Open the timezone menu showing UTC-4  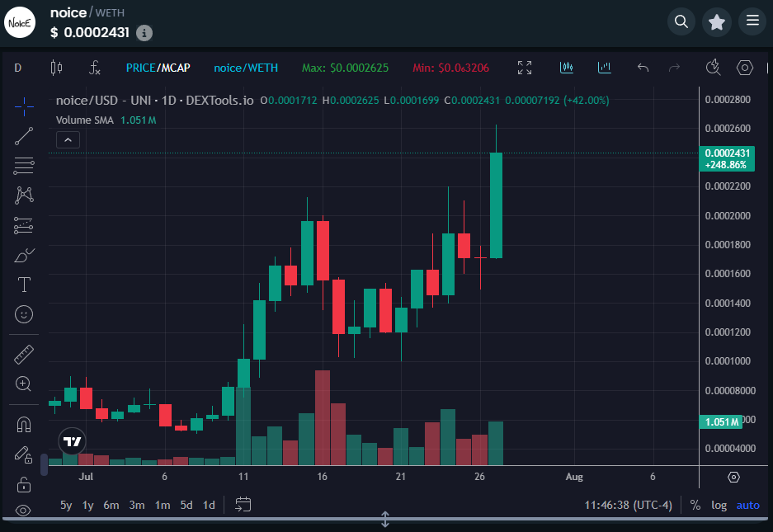(x=628, y=506)
